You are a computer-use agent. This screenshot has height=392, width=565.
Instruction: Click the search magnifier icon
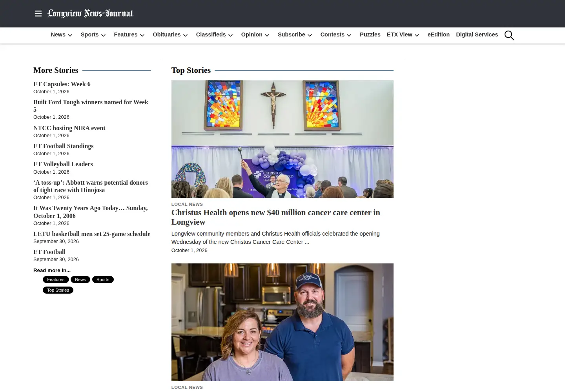click(509, 35)
